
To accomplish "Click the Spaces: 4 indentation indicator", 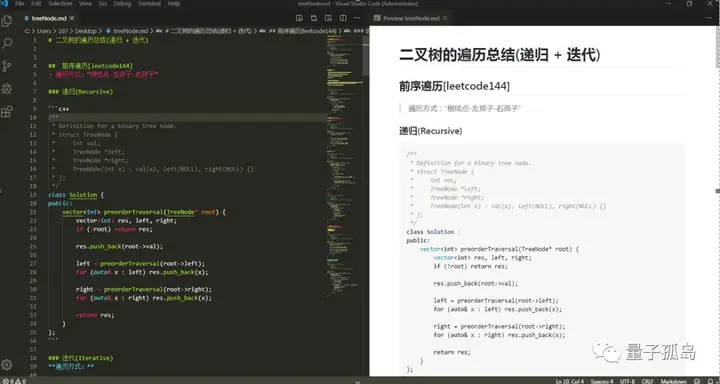I will (x=602, y=381).
